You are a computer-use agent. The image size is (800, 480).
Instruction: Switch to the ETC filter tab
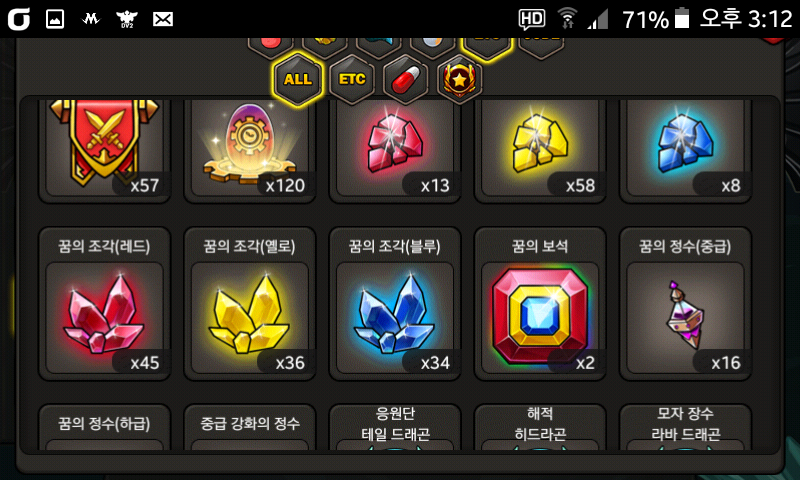[x=352, y=79]
